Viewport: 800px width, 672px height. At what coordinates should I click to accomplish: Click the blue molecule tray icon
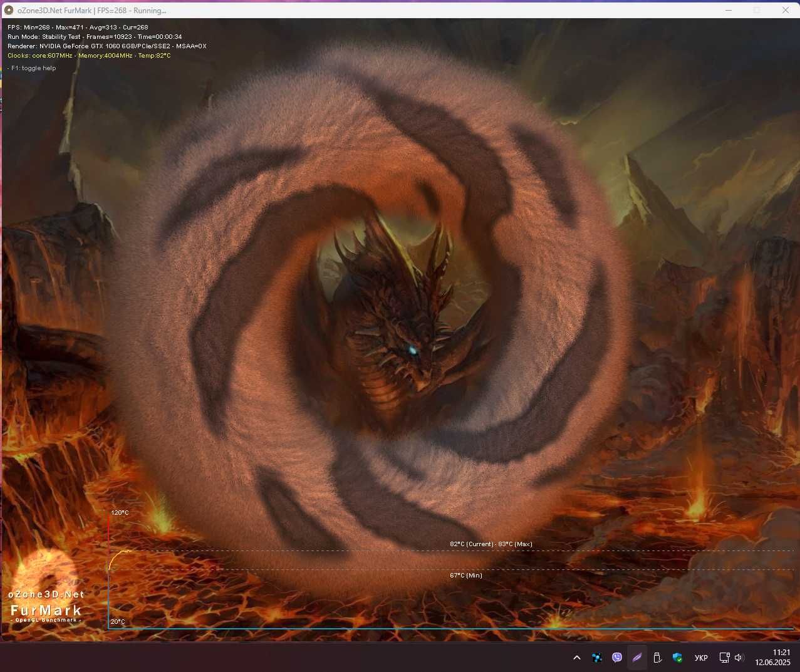[597, 658]
